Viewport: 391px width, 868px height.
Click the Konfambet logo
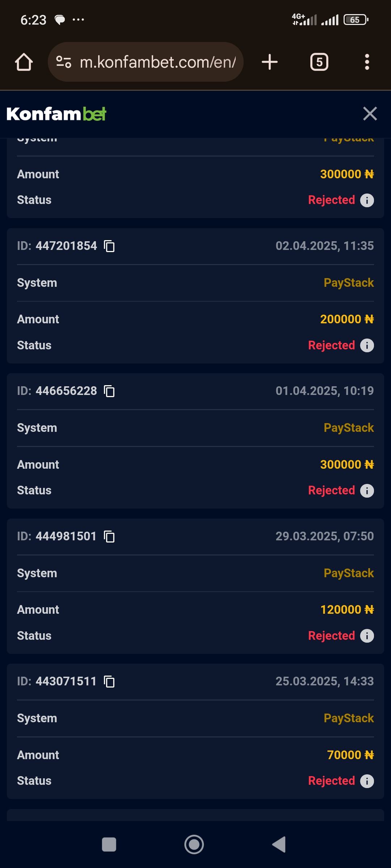pos(56,114)
